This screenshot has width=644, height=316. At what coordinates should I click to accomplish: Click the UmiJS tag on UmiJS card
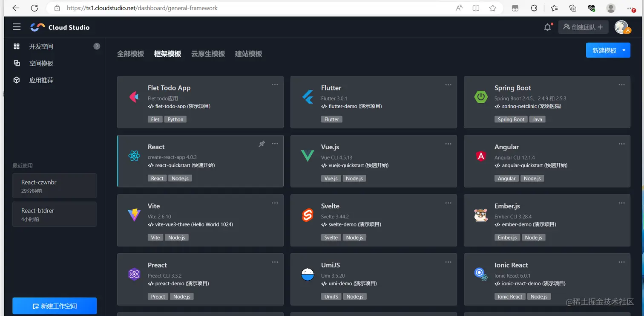(331, 296)
